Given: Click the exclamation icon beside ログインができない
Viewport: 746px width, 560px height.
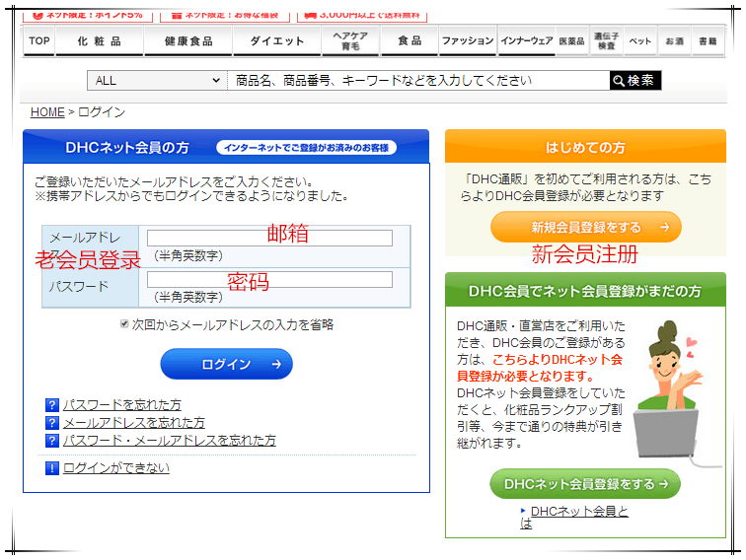Looking at the screenshot, I should tap(52, 468).
